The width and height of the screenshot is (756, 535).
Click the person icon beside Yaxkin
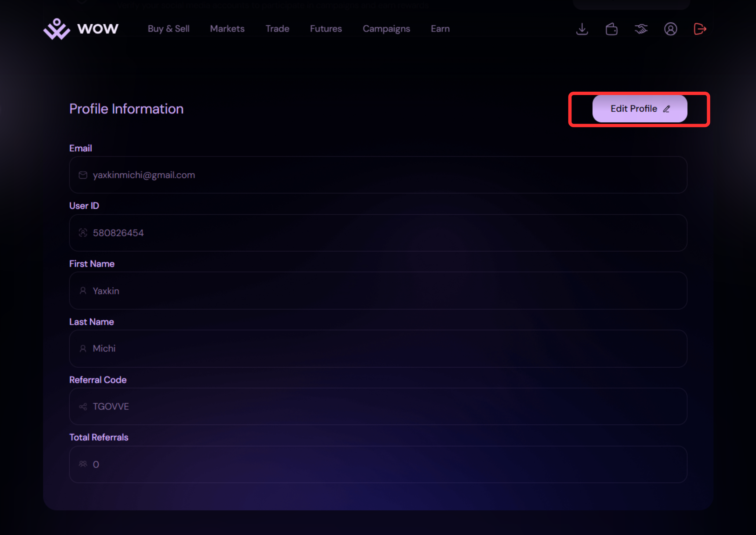click(83, 290)
